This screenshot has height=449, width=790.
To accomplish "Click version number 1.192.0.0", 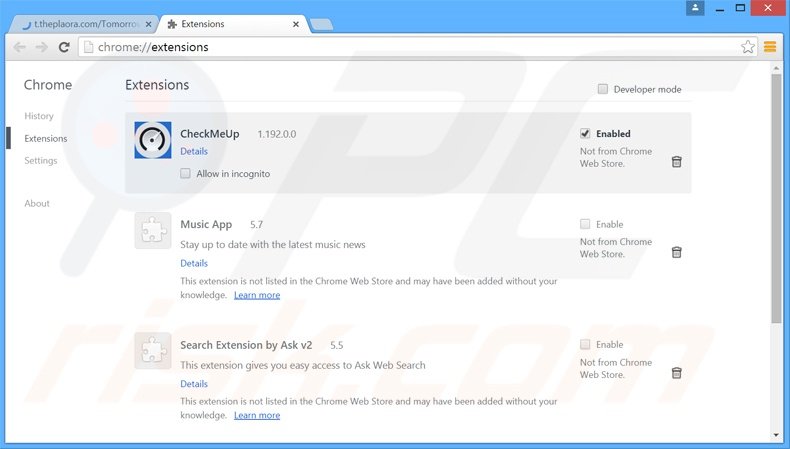I will tap(277, 134).
